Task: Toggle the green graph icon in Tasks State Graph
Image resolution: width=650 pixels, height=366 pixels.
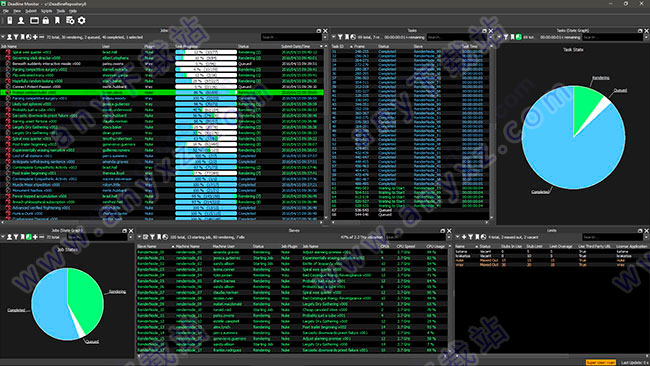Action: point(519,37)
